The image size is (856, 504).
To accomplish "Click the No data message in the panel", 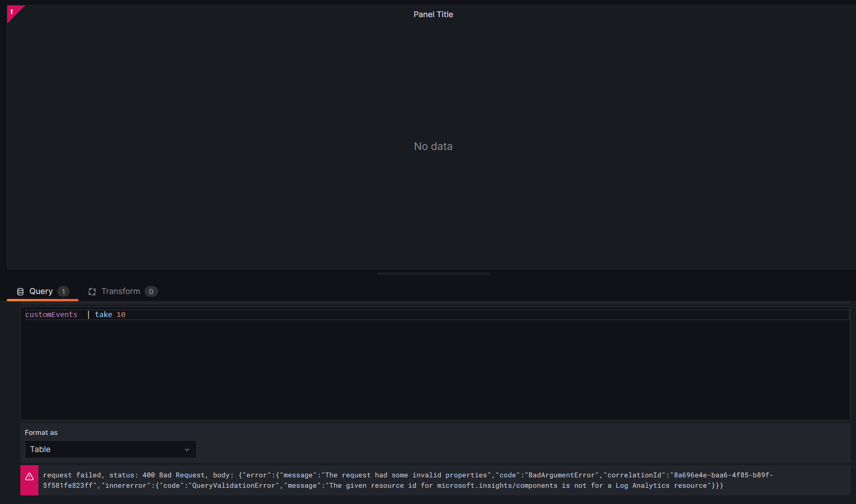I will (433, 146).
